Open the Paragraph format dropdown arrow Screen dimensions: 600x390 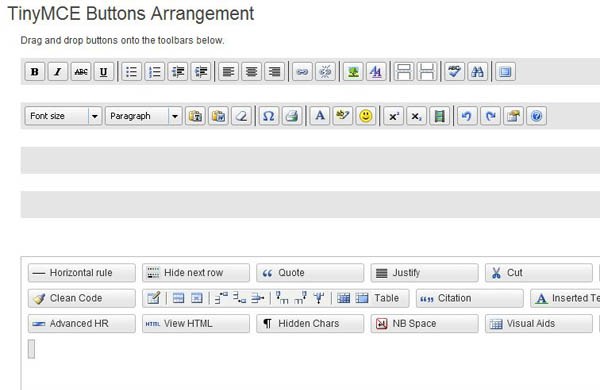point(175,116)
